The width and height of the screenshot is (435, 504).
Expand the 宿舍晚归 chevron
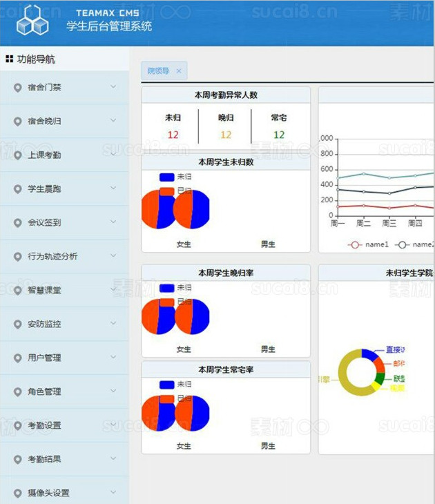113,120
